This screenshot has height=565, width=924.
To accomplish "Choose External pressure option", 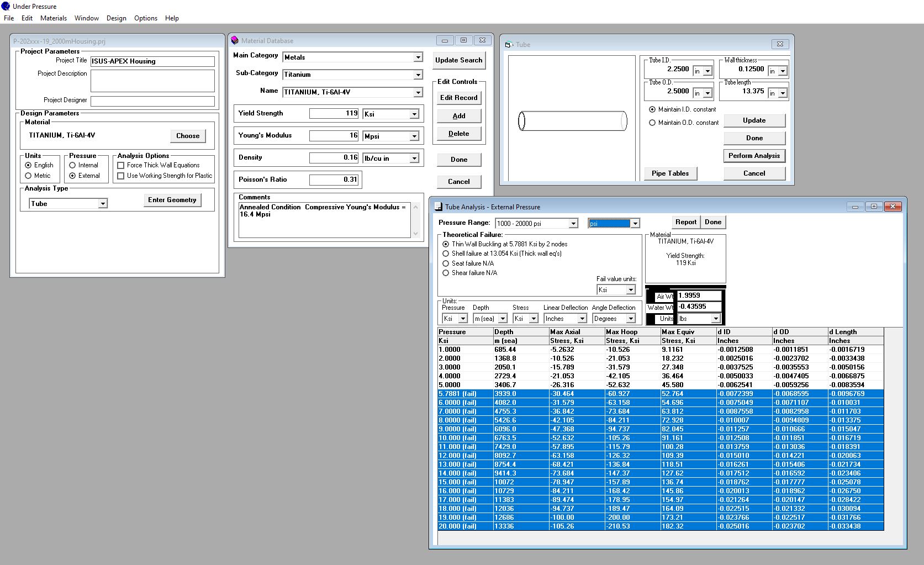I will click(x=72, y=176).
